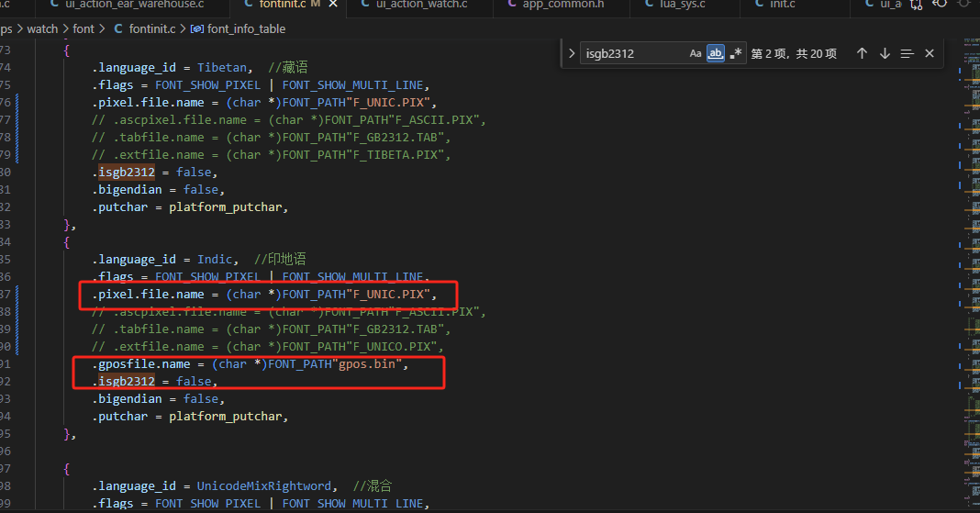Open the watch folder breadcrumb
Screen dimensions: 980x513
(x=42, y=28)
